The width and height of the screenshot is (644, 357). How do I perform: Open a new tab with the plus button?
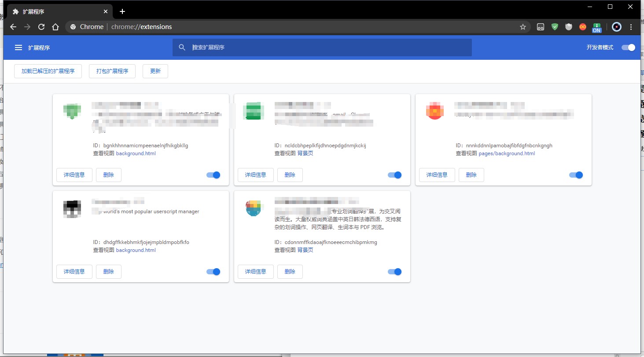[x=122, y=11]
